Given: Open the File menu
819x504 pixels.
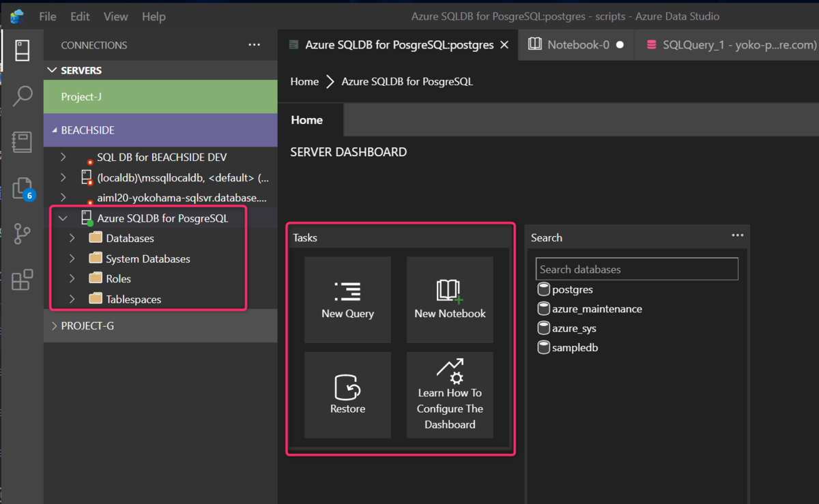Looking at the screenshot, I should pos(48,16).
